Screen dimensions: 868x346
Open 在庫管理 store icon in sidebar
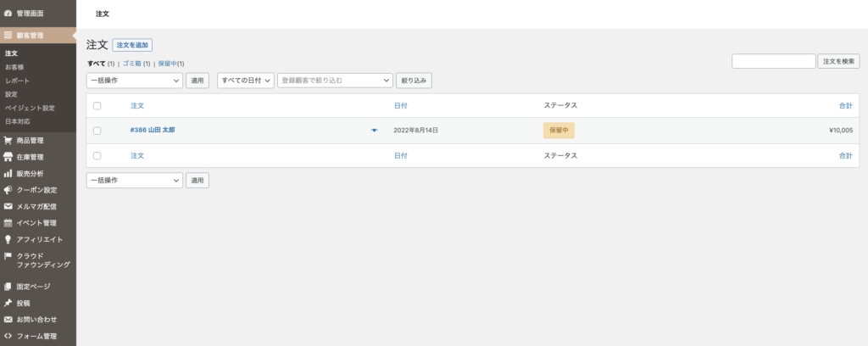click(8, 157)
